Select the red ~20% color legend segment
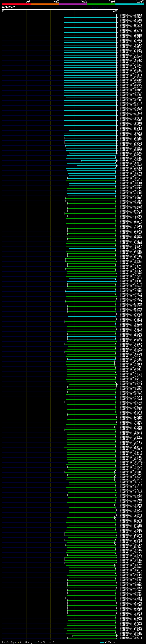 (x=16, y=4)
